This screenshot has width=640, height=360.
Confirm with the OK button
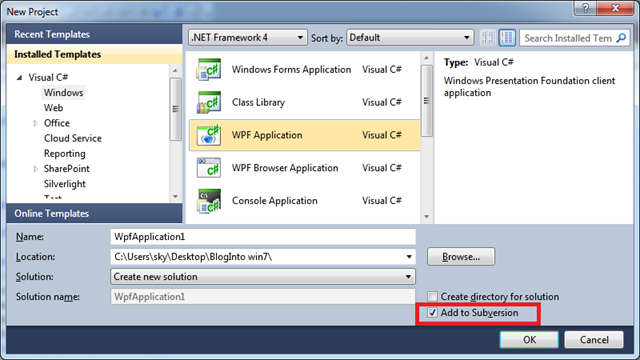(529, 340)
